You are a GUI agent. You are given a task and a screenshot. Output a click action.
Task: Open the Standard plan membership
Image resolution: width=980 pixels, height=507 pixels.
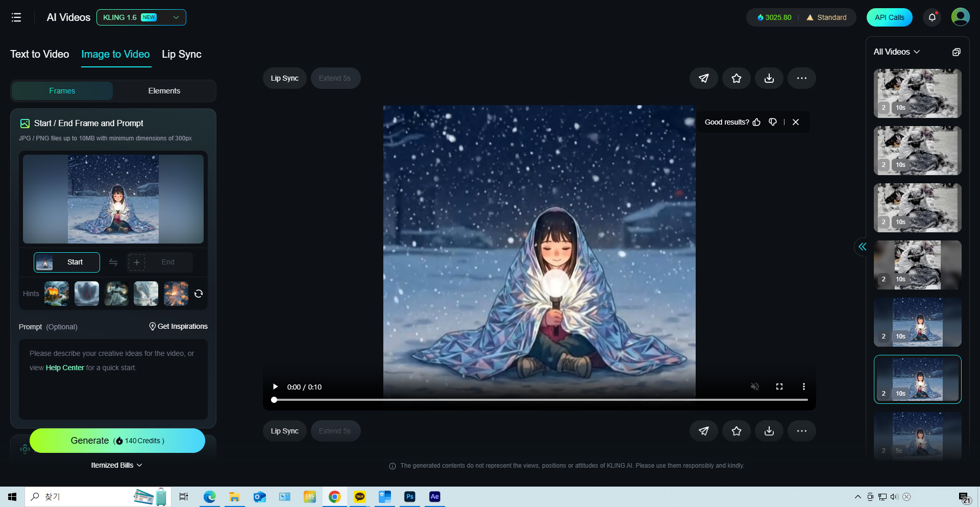826,17
